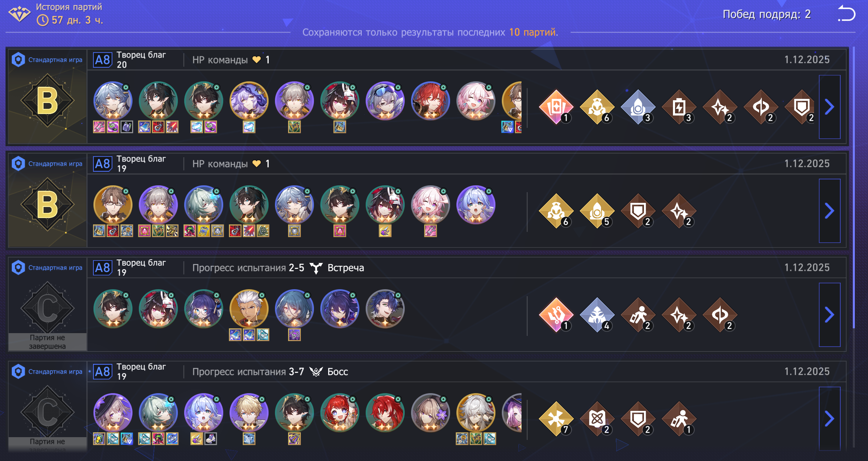Open the first B-rank badge thumbnail
Image resolution: width=868 pixels, height=461 pixels.
47,101
